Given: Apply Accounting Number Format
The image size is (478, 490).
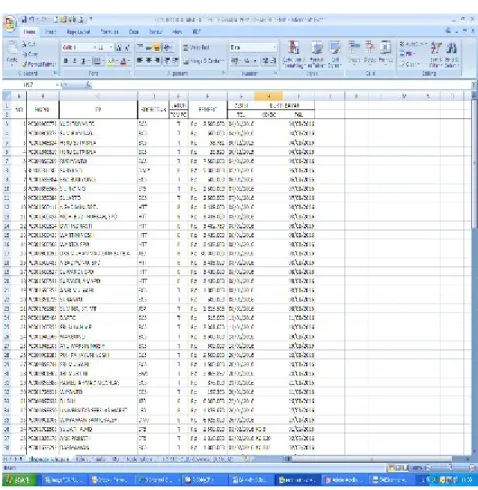Looking at the screenshot, I should pos(235,61).
